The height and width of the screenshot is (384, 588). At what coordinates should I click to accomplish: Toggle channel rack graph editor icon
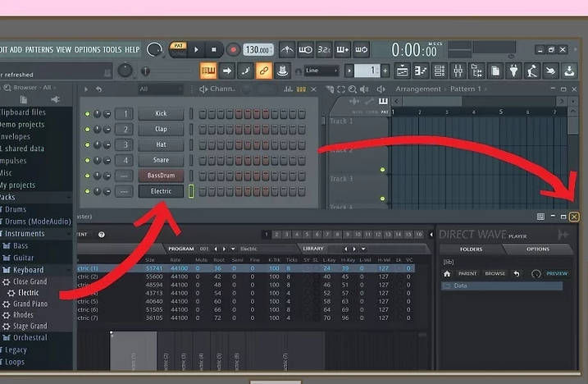pos(288,89)
